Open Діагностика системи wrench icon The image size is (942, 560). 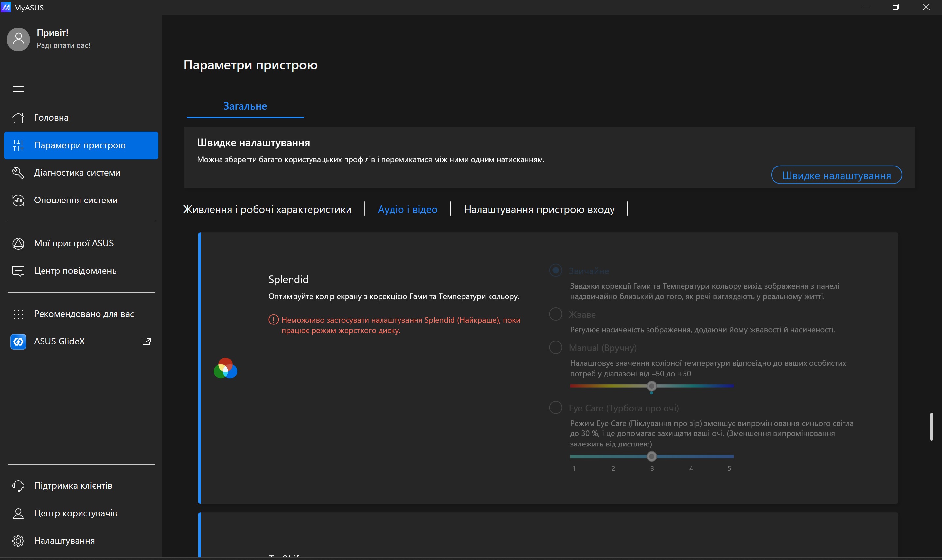[18, 173]
